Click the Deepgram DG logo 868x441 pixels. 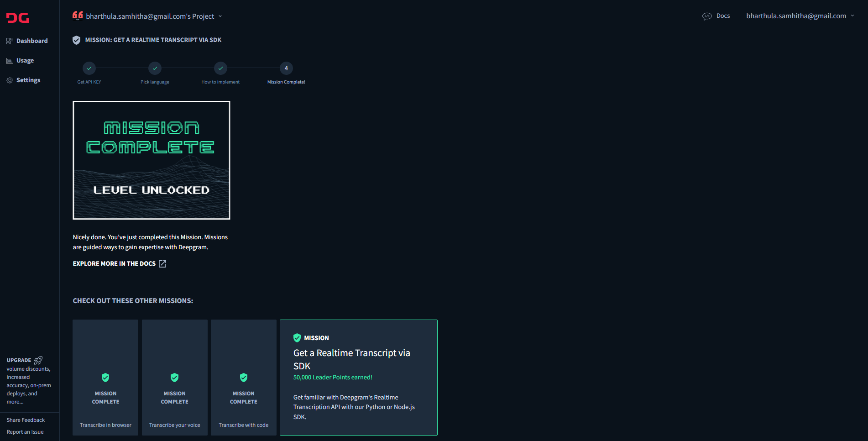tap(18, 18)
